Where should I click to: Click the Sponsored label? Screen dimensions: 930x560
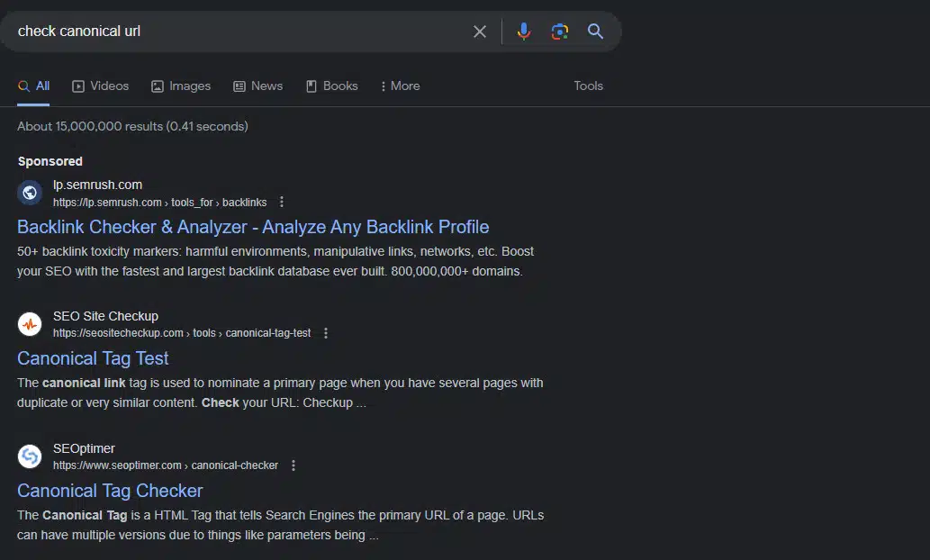pos(50,161)
